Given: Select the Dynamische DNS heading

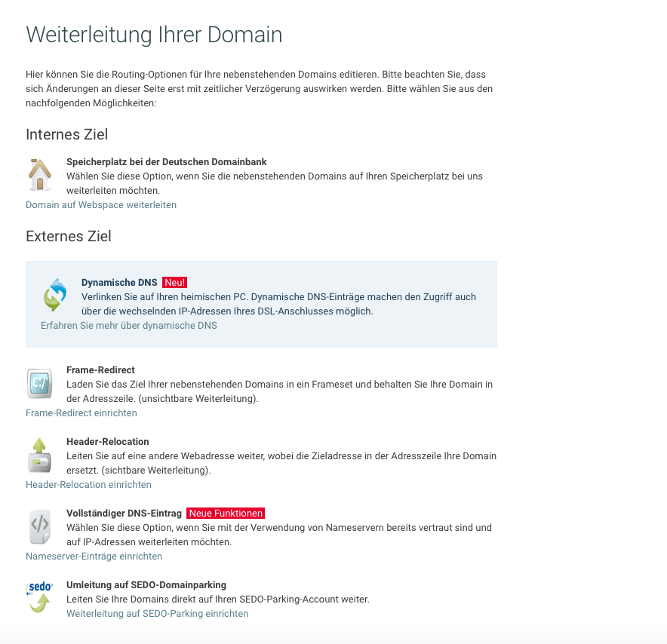Looking at the screenshot, I should [119, 283].
